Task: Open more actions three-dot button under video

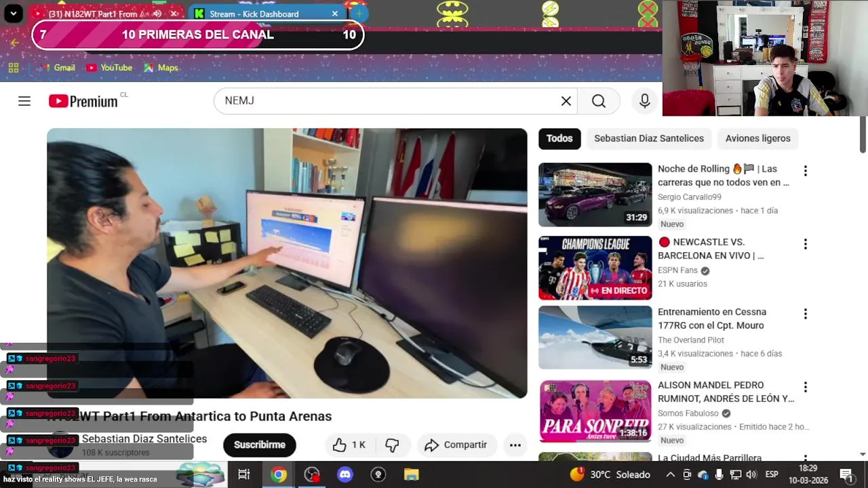Action: pyautogui.click(x=515, y=445)
